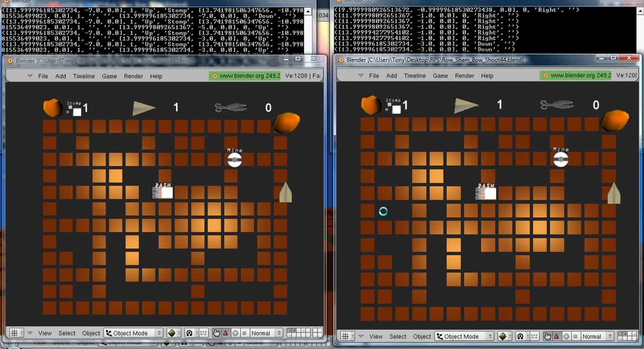Click window type grid icon in left window

click(x=14, y=333)
